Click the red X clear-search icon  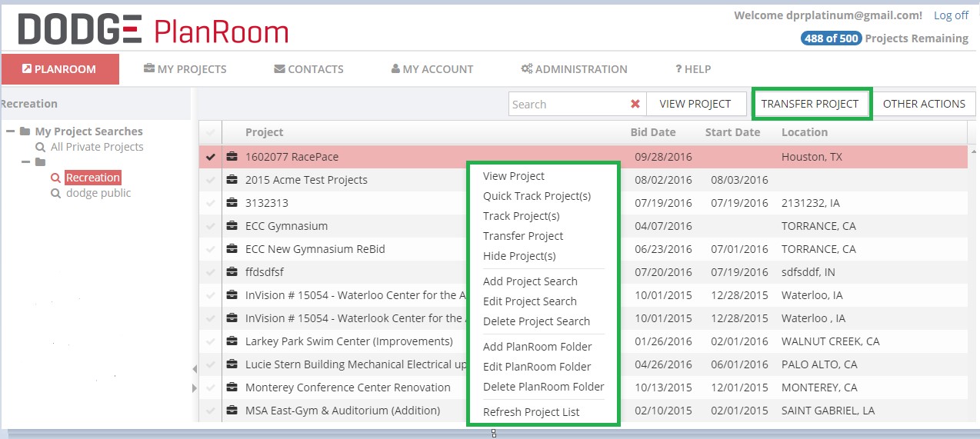[635, 105]
